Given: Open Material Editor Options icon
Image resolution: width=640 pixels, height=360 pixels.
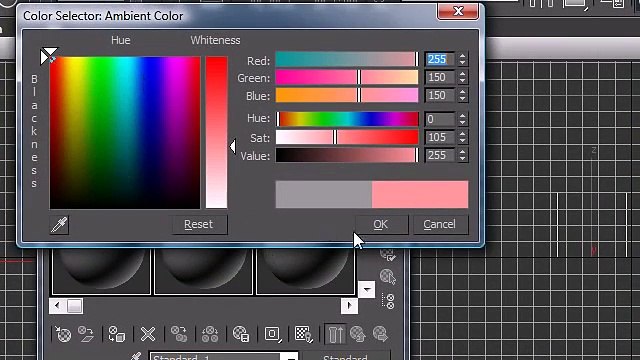Looking at the screenshot, I should tap(388, 254).
